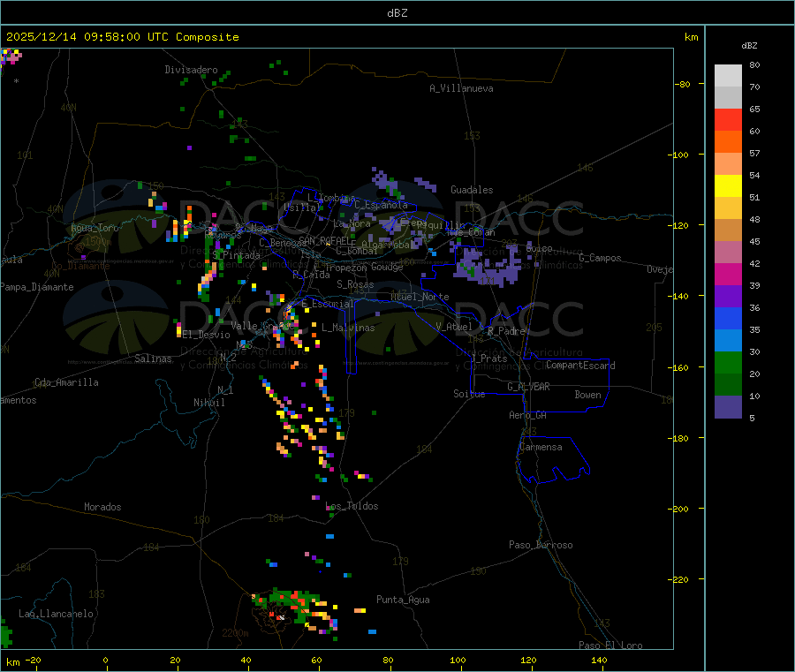Click the 'Cda_Amarilla' map label
The image size is (795, 672).
[66, 382]
